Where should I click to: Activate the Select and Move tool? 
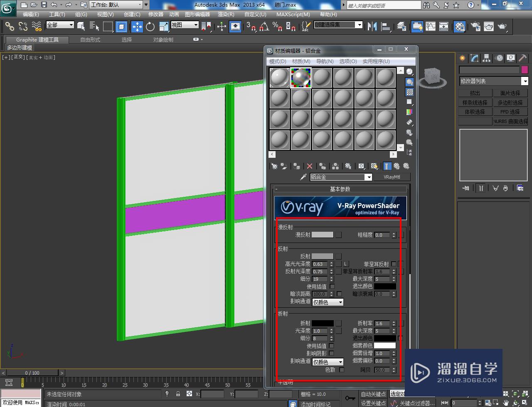click(x=137, y=27)
